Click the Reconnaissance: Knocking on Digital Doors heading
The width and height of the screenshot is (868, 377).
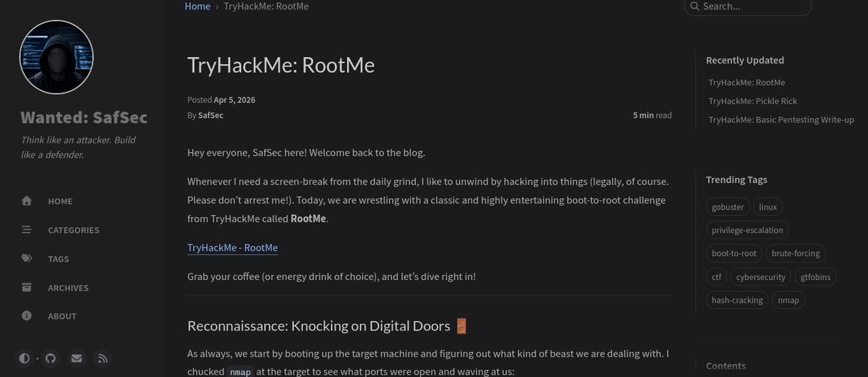[x=328, y=326]
